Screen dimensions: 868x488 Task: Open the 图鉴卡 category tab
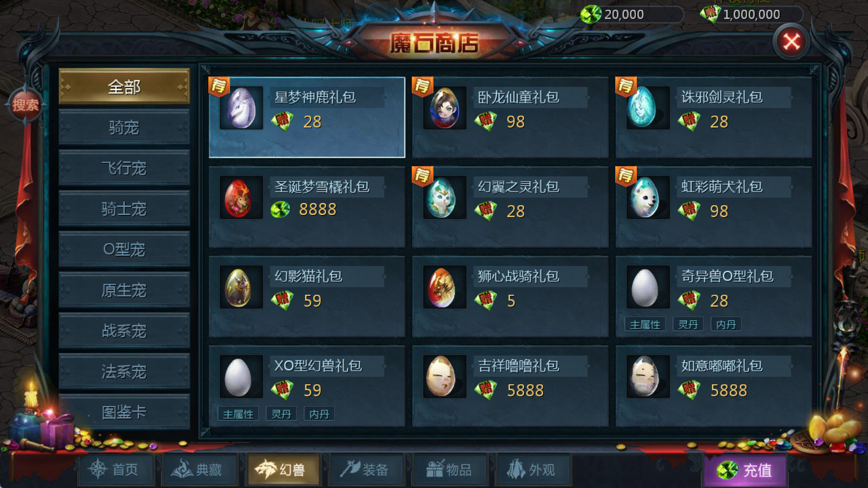tap(124, 413)
